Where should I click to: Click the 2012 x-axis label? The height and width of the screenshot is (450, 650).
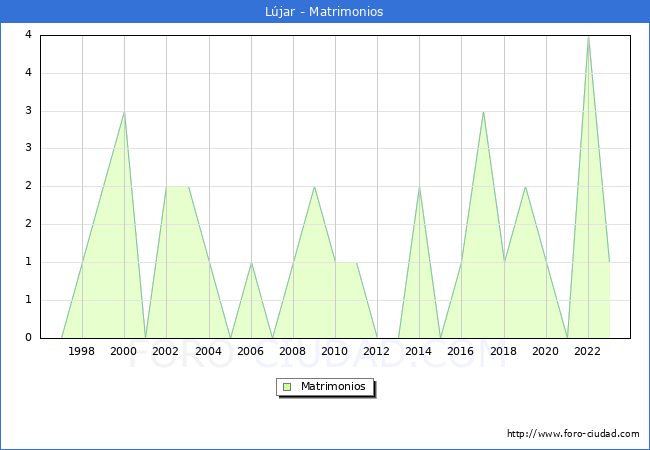376,351
